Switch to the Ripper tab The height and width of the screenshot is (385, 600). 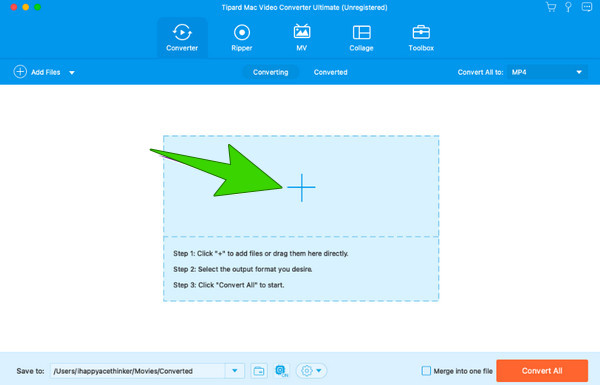coord(242,38)
